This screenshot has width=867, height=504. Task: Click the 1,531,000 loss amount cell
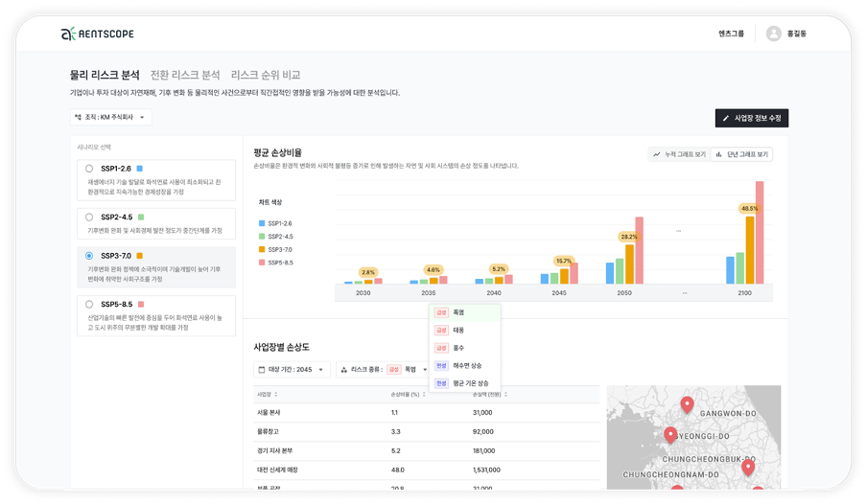[486, 470]
